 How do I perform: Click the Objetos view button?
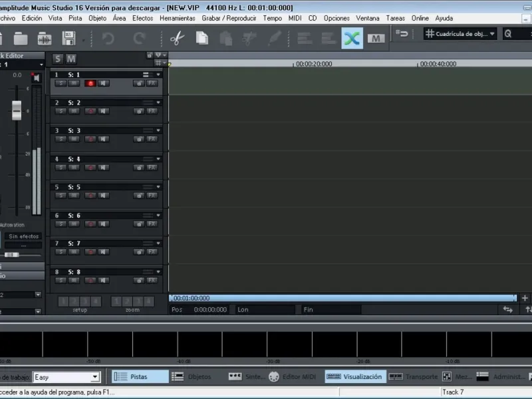[192, 376]
